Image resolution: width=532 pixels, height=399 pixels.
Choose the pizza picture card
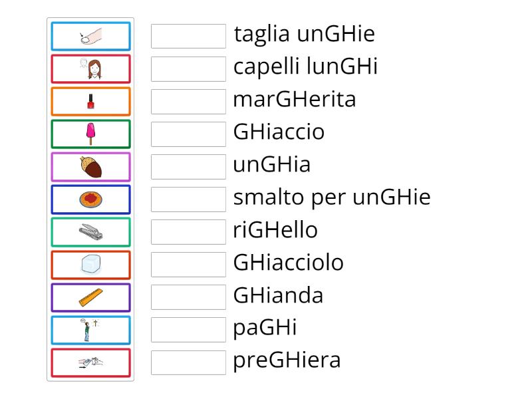pos(90,199)
